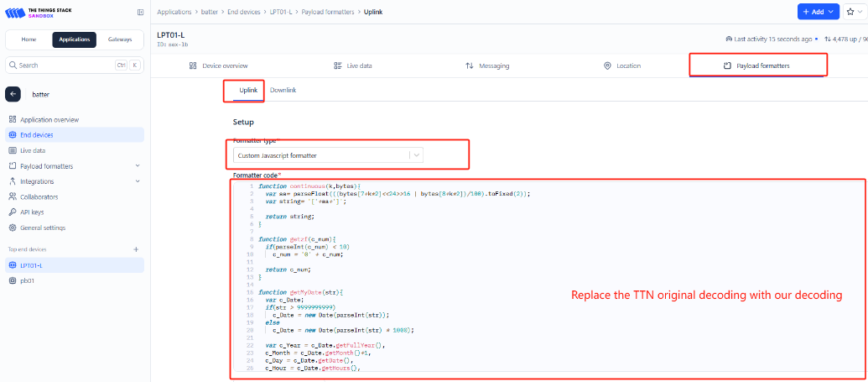Open the Location tab

[x=621, y=65]
